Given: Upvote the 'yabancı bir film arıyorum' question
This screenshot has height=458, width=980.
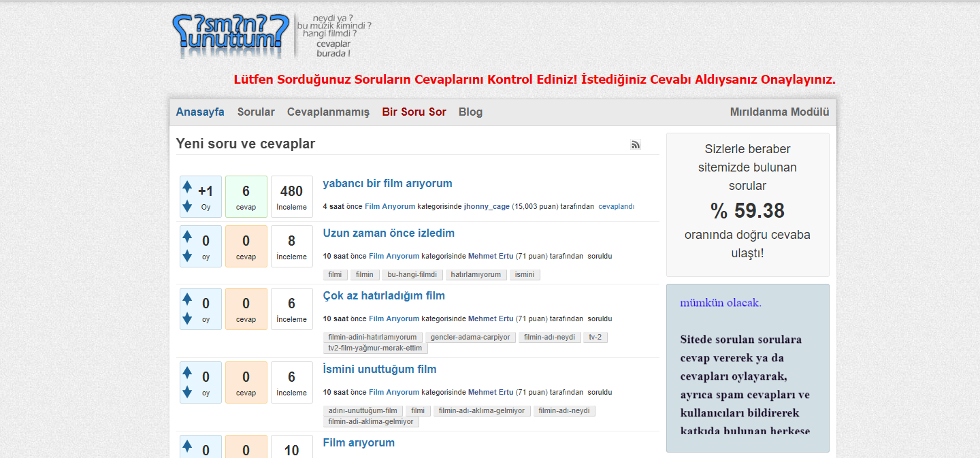Looking at the screenshot, I should point(187,187).
